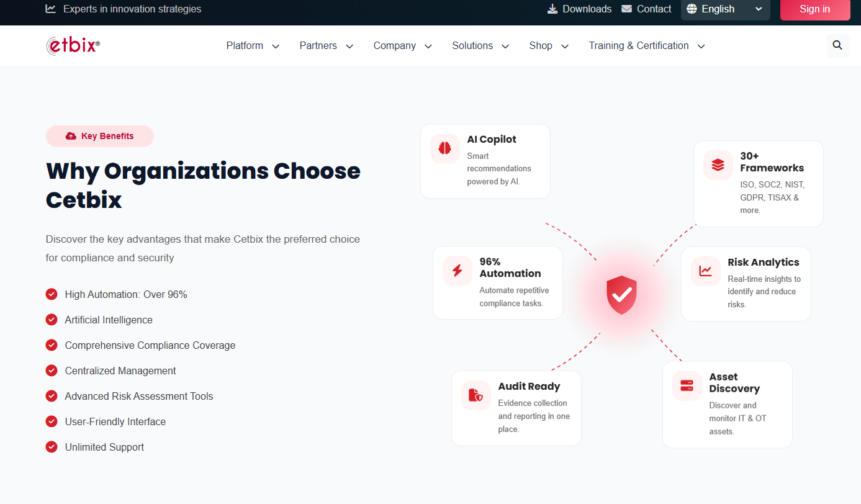Click the globe language icon

pos(692,9)
